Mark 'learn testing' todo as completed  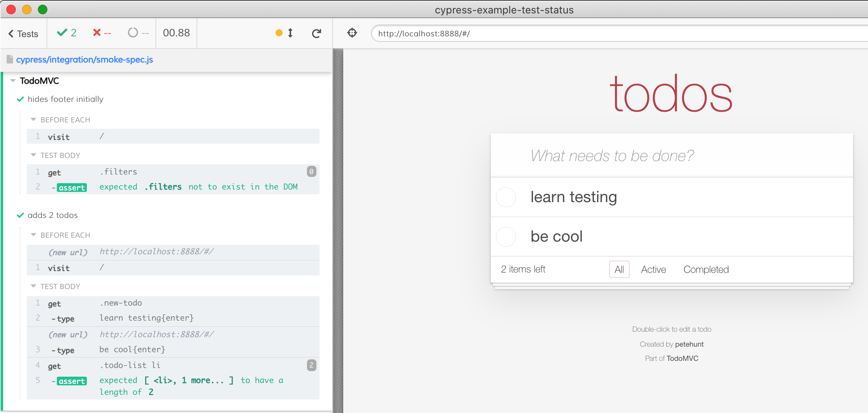pyautogui.click(x=505, y=197)
